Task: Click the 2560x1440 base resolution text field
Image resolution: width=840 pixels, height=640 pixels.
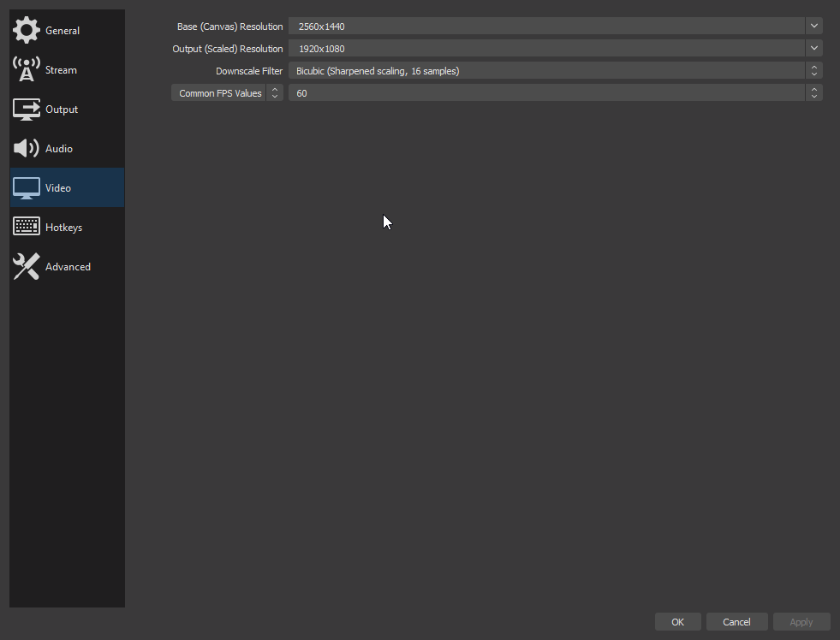Action: (x=546, y=27)
